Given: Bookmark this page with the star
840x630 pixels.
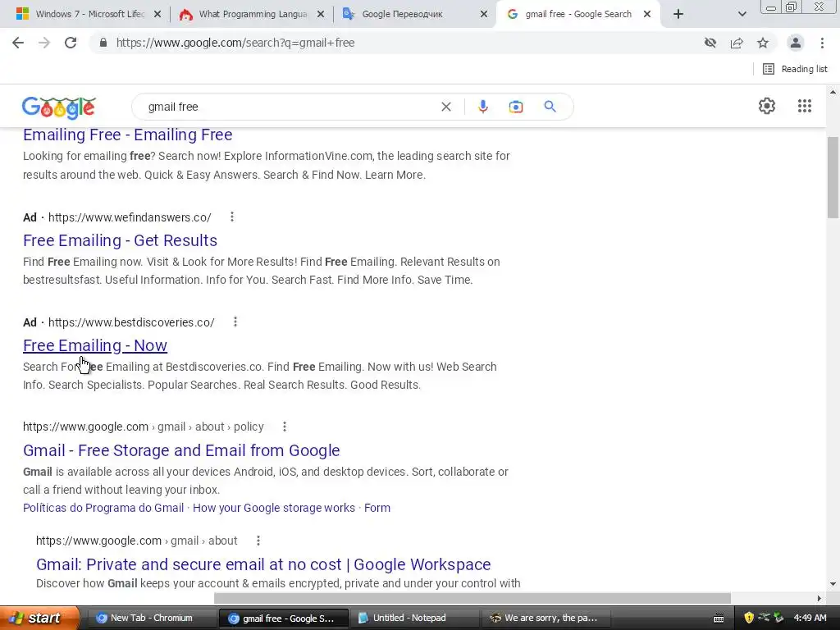Looking at the screenshot, I should pos(763,43).
